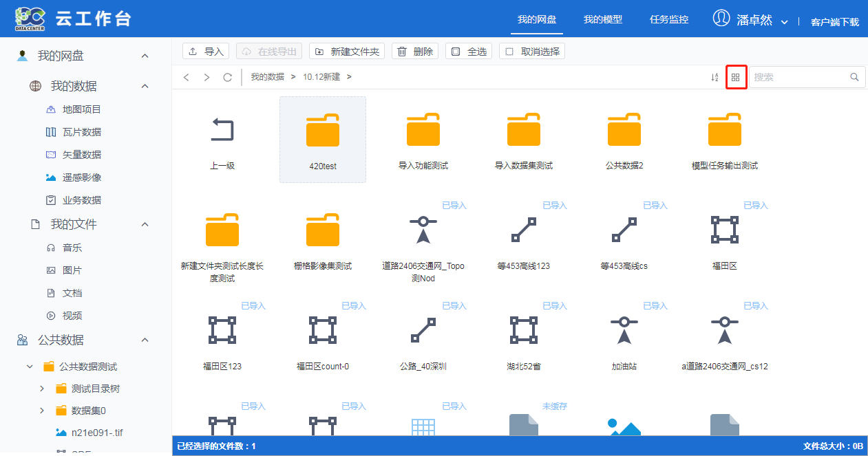This screenshot has height=456, width=868.
Task: Select the 栅格影像集测试 folder
Action: [x=323, y=230]
